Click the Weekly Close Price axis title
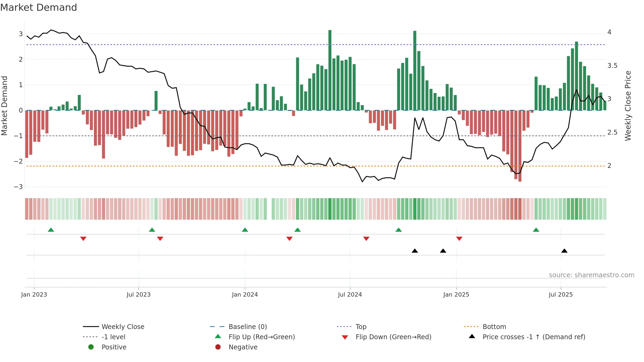 click(628, 106)
